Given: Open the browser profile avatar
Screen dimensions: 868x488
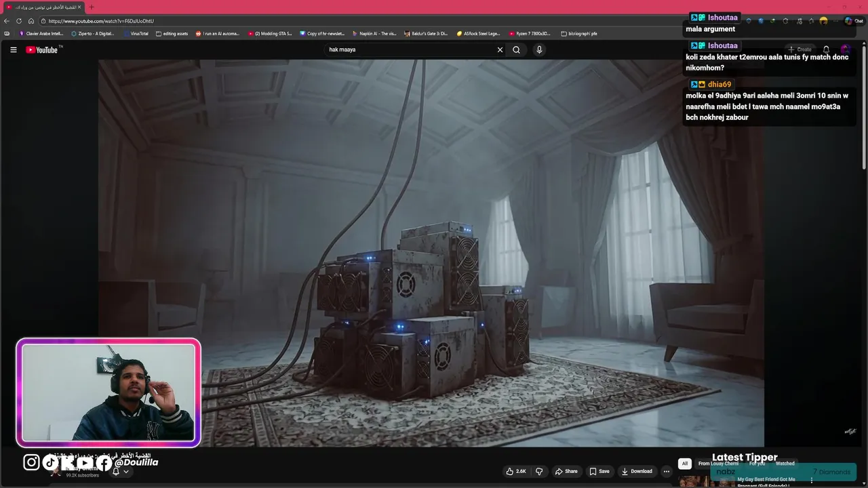Looking at the screenshot, I should (823, 21).
